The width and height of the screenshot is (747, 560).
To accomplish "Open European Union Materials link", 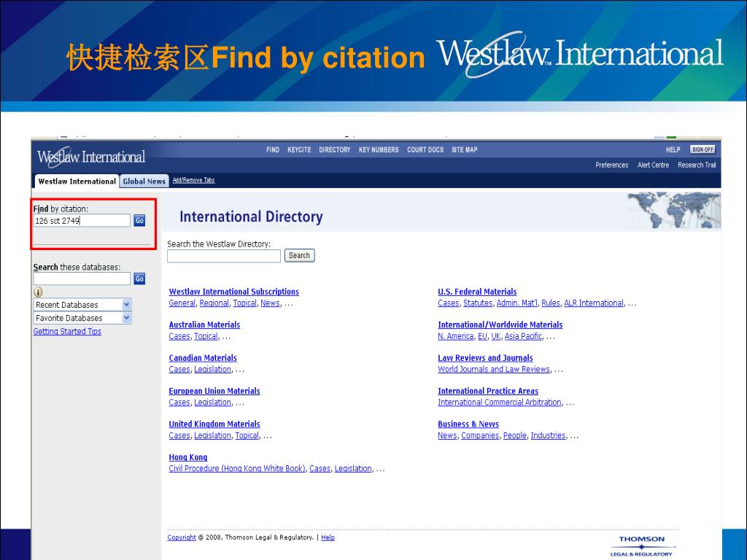I will (214, 391).
